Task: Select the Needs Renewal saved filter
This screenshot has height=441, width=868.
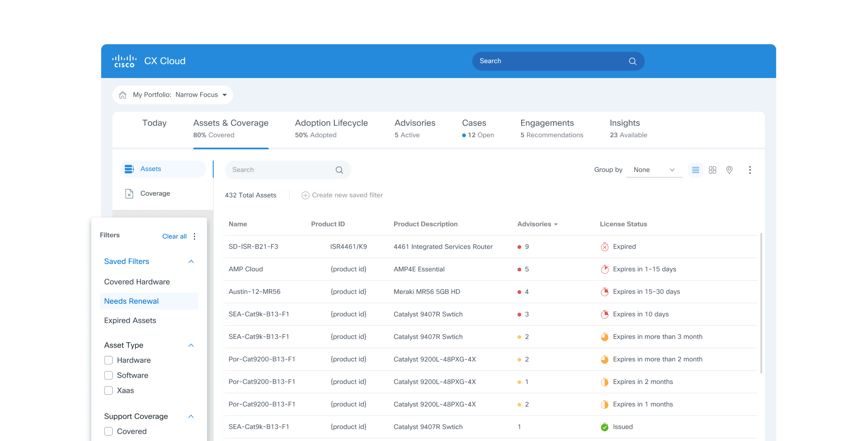Action: tap(131, 301)
